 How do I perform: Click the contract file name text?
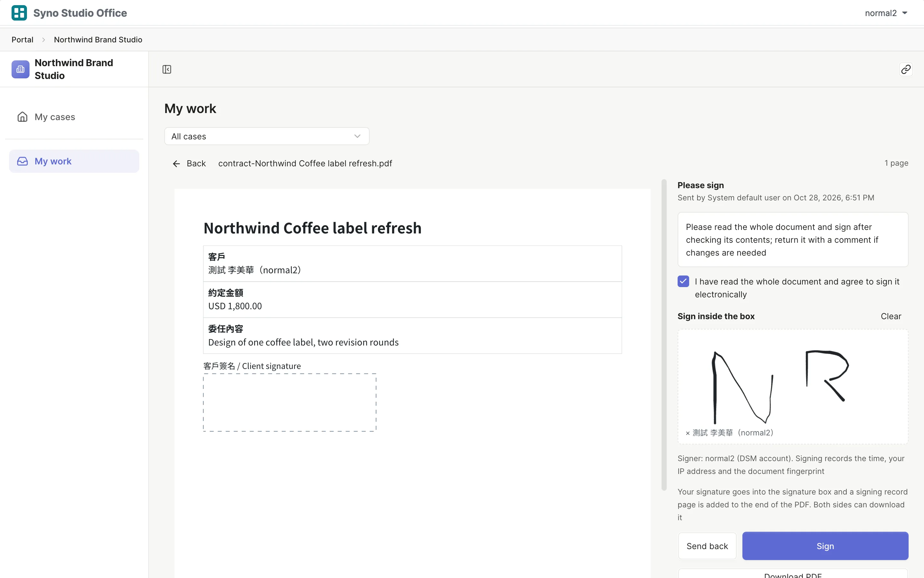(305, 163)
